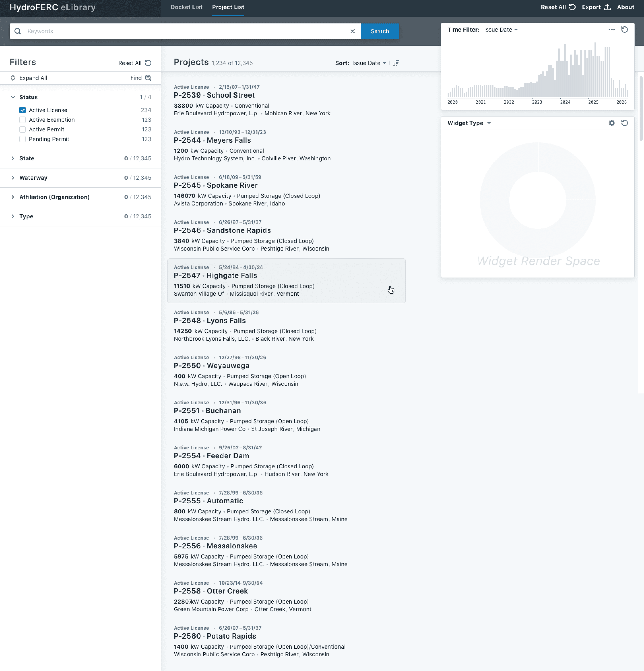Open project P-2539 School Street
The image size is (644, 671).
point(286,100)
